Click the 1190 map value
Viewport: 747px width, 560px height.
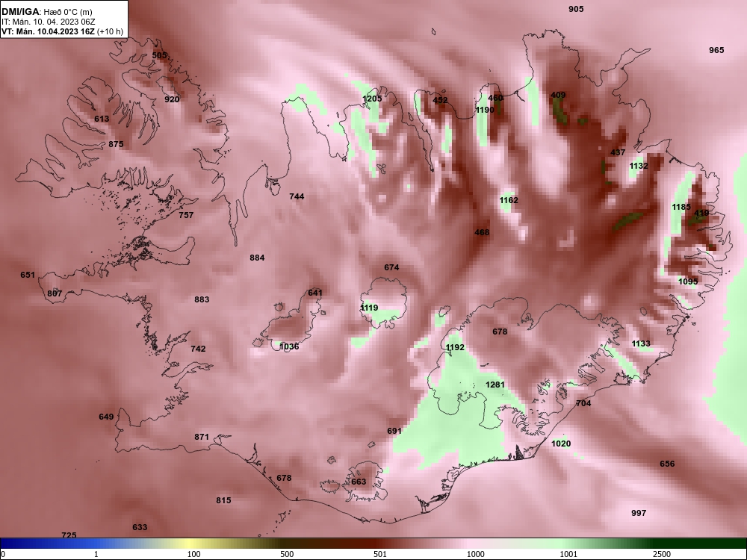coord(485,110)
